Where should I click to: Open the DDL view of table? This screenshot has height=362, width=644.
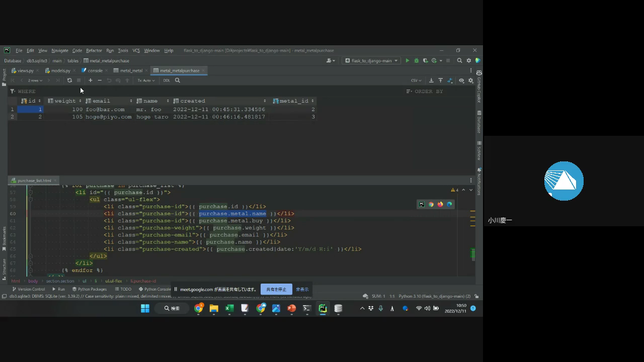tap(167, 80)
